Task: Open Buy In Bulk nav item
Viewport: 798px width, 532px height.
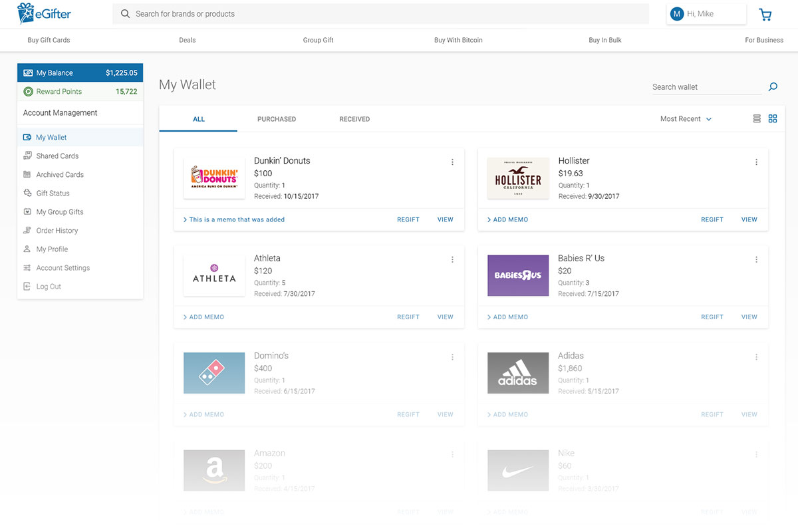Action: click(x=605, y=40)
